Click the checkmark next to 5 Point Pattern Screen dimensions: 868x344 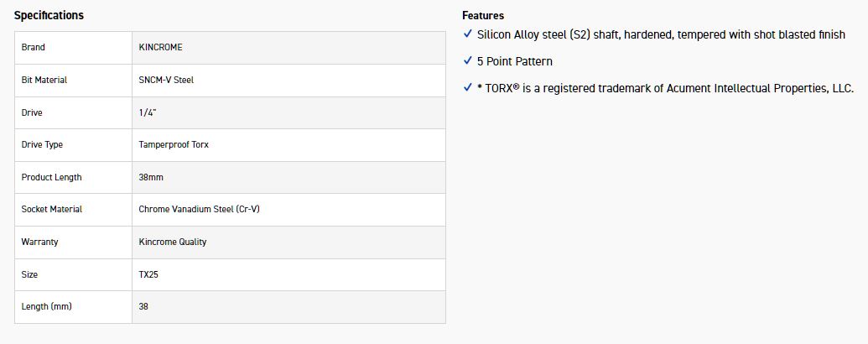pyautogui.click(x=468, y=61)
